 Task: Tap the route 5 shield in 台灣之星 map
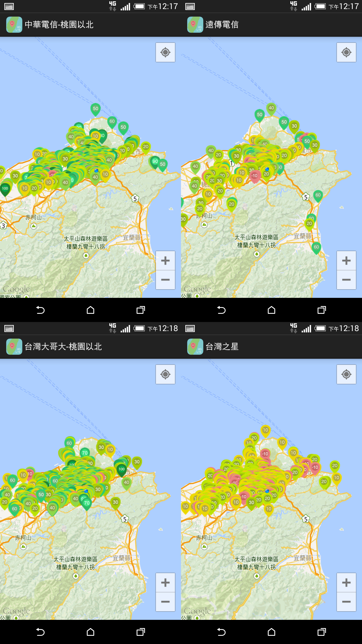click(306, 519)
